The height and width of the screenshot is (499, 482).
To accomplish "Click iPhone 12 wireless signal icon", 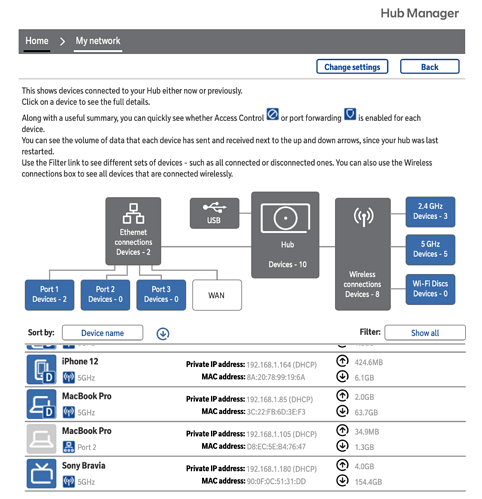I will [x=69, y=378].
